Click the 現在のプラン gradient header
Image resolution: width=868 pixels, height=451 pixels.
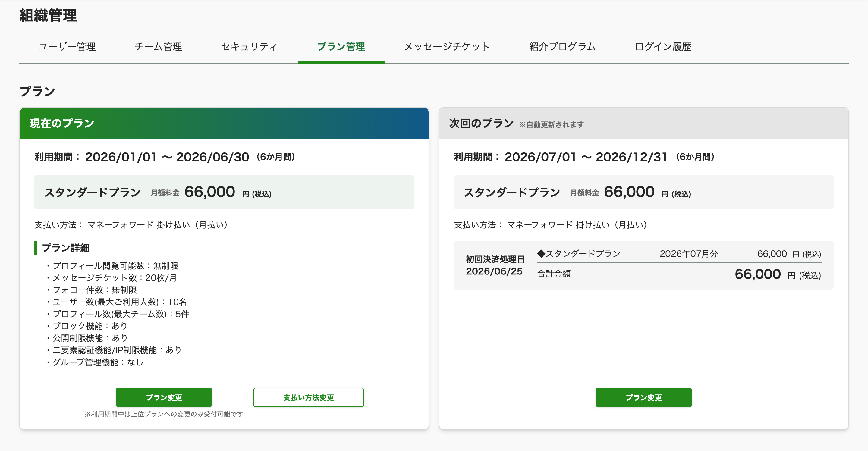(x=224, y=123)
